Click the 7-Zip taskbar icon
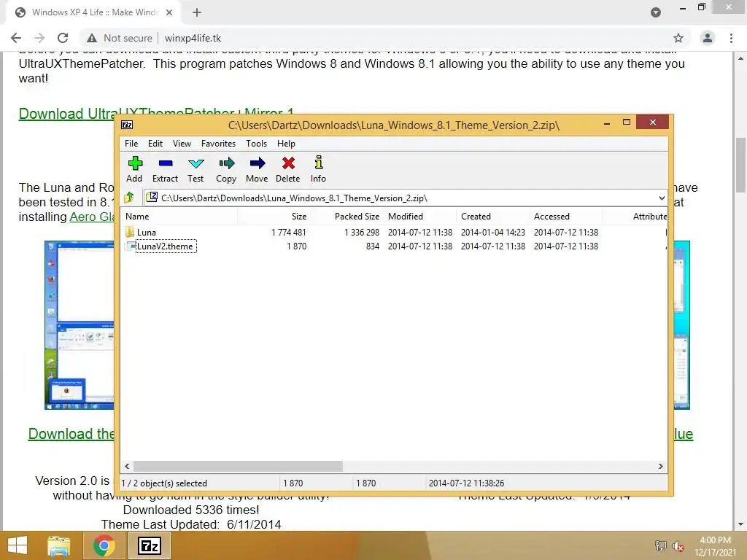The height and width of the screenshot is (560, 747). (x=149, y=545)
